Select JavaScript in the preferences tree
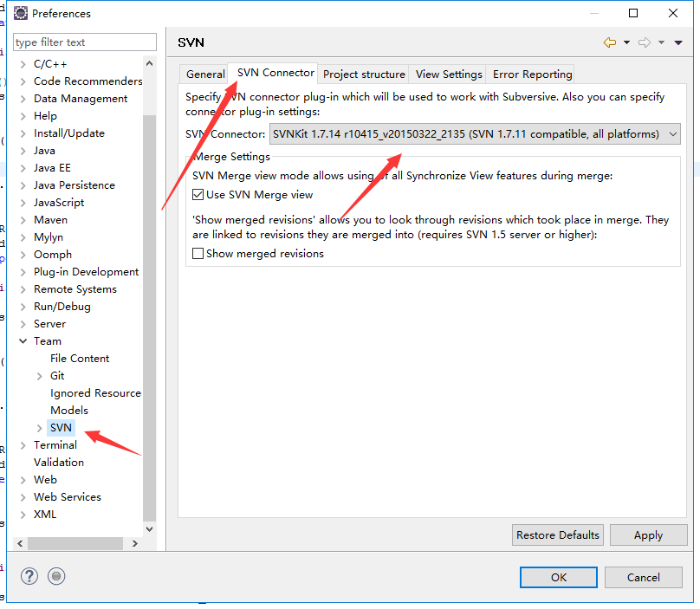Screen dimensions: 700x609 tap(59, 203)
